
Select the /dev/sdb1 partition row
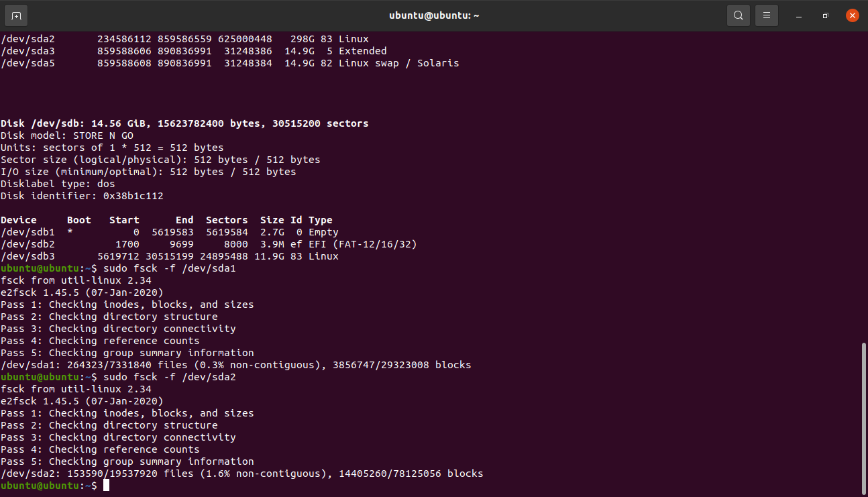[x=169, y=232]
